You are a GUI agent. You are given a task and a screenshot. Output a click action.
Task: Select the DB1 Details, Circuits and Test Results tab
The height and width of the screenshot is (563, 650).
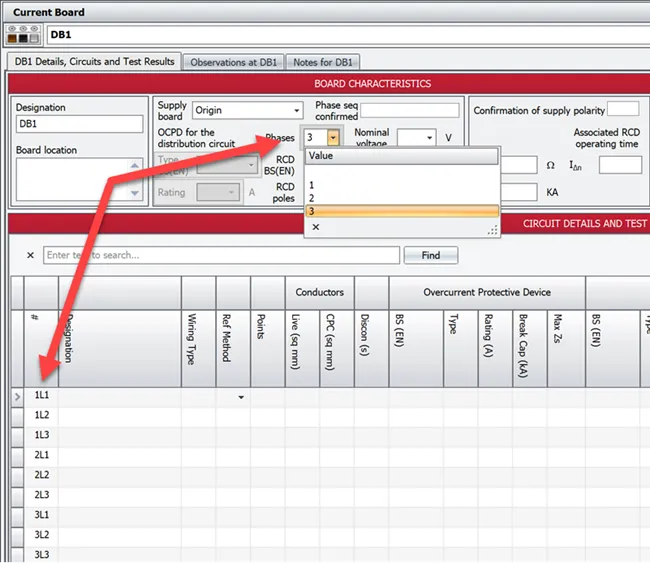click(94, 62)
